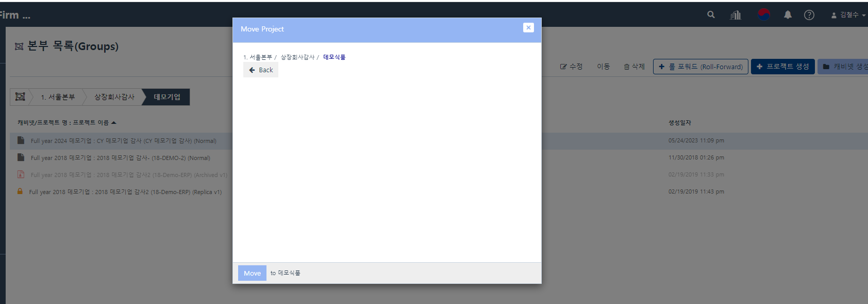
Task: Select 상장회사감사 in dialog breadcrumb
Action: pos(297,57)
